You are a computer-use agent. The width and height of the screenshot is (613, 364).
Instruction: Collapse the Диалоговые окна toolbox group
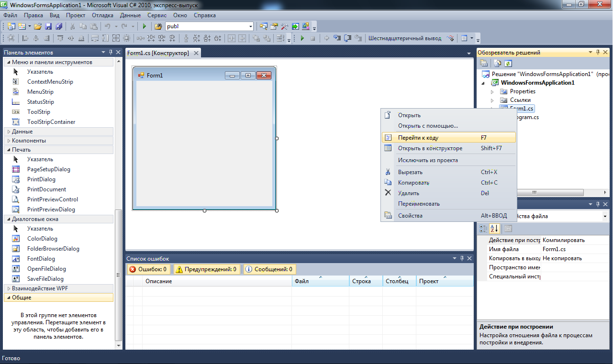click(59, 219)
